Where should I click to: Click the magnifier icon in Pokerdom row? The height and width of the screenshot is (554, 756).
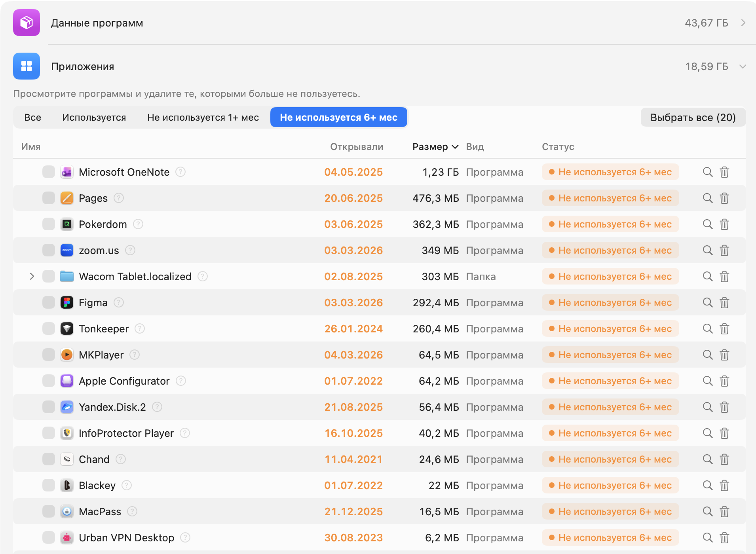coord(708,224)
